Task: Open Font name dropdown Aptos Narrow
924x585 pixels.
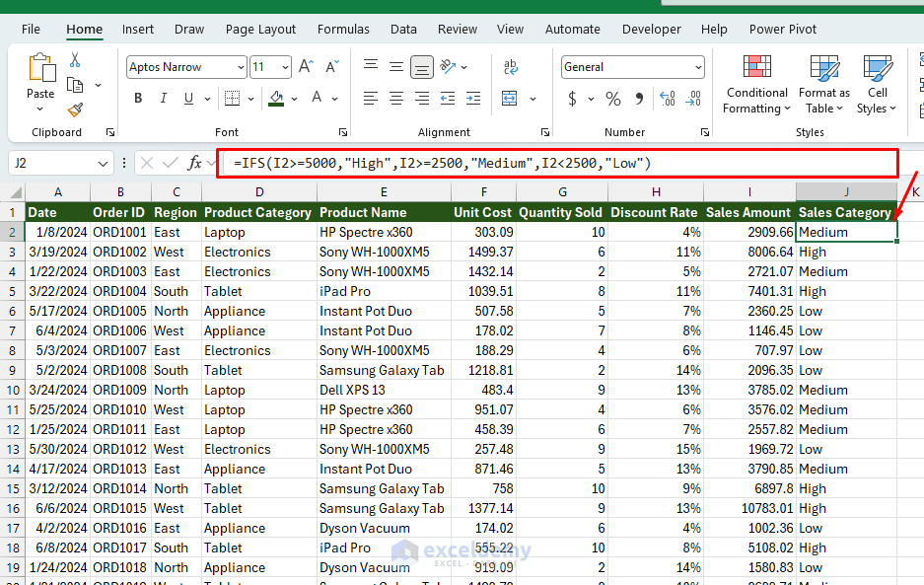Action: [x=241, y=67]
